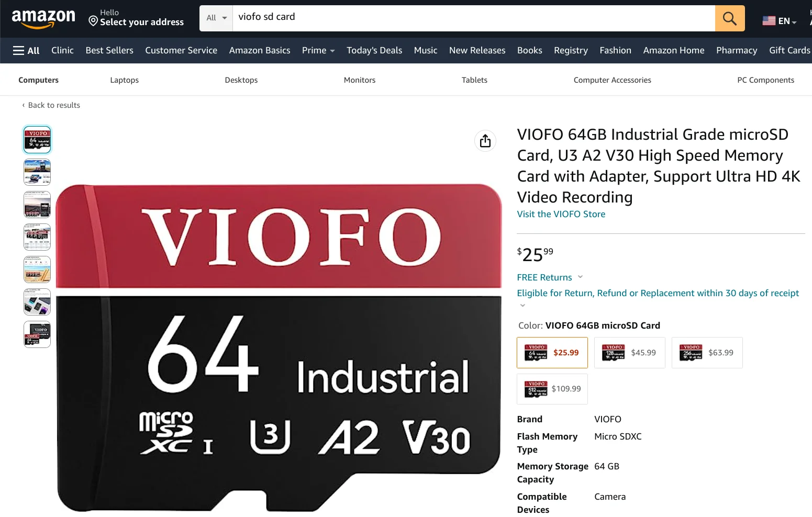Visit the VIOFO Store link
This screenshot has width=812, height=517.
coord(561,214)
